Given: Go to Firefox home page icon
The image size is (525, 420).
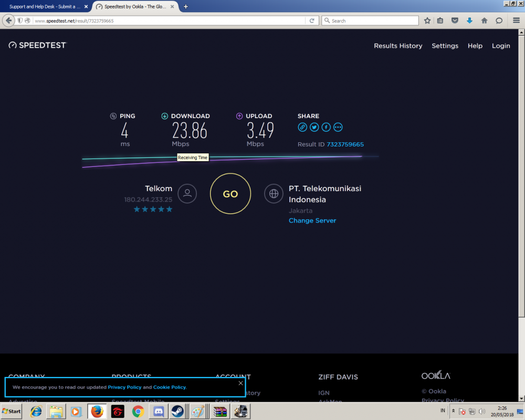Looking at the screenshot, I should coord(485,20).
